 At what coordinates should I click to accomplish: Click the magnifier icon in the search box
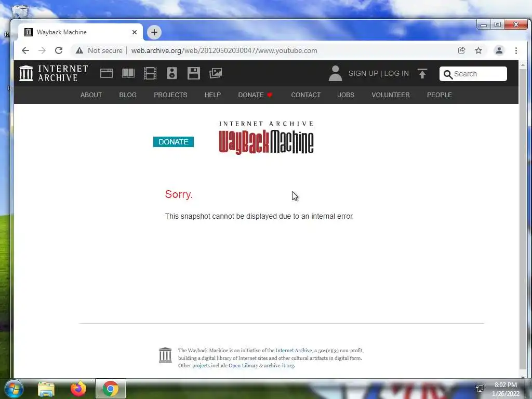(448, 74)
